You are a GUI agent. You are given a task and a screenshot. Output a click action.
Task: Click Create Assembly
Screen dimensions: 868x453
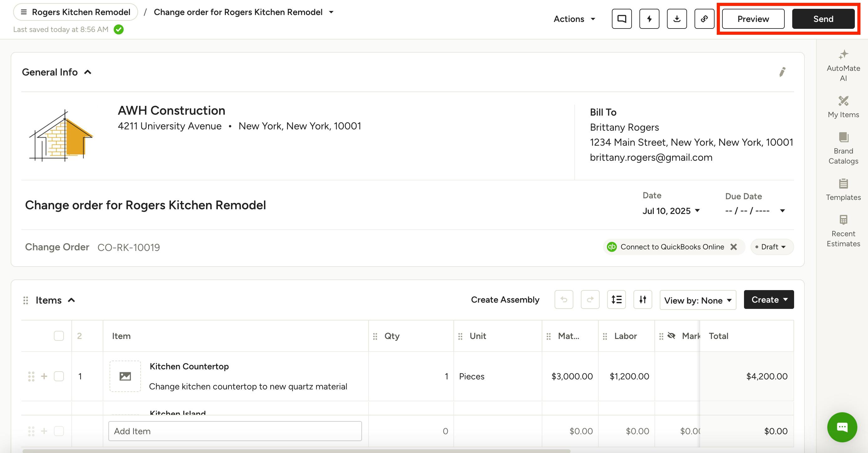[x=505, y=299]
